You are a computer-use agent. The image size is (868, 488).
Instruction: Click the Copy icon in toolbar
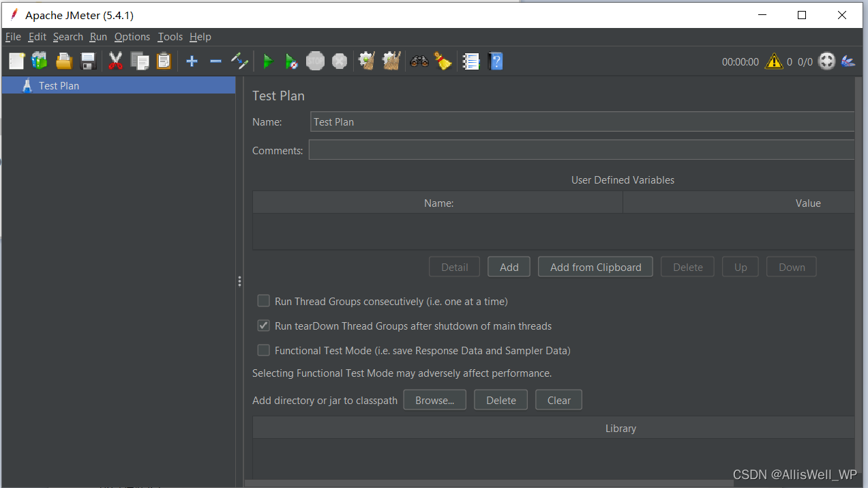point(140,61)
